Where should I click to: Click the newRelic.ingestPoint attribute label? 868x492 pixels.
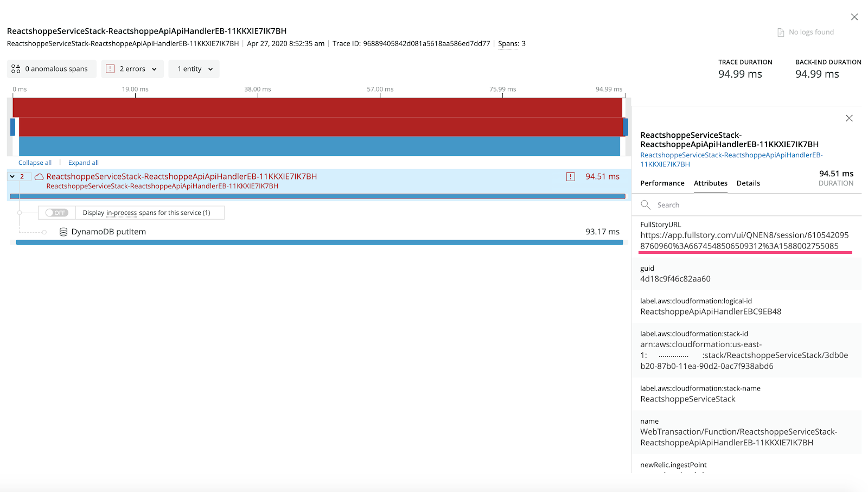click(673, 465)
